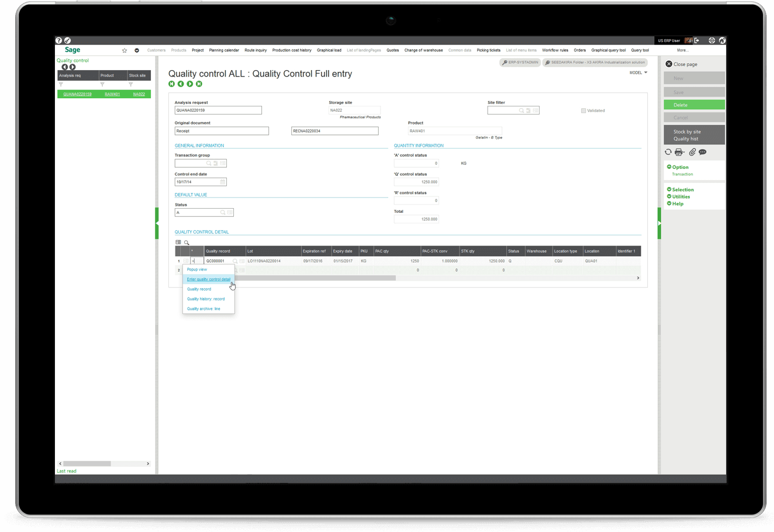This screenshot has height=532, width=774.
Task: Open Production cost history from the menu bar
Action: coord(292,50)
